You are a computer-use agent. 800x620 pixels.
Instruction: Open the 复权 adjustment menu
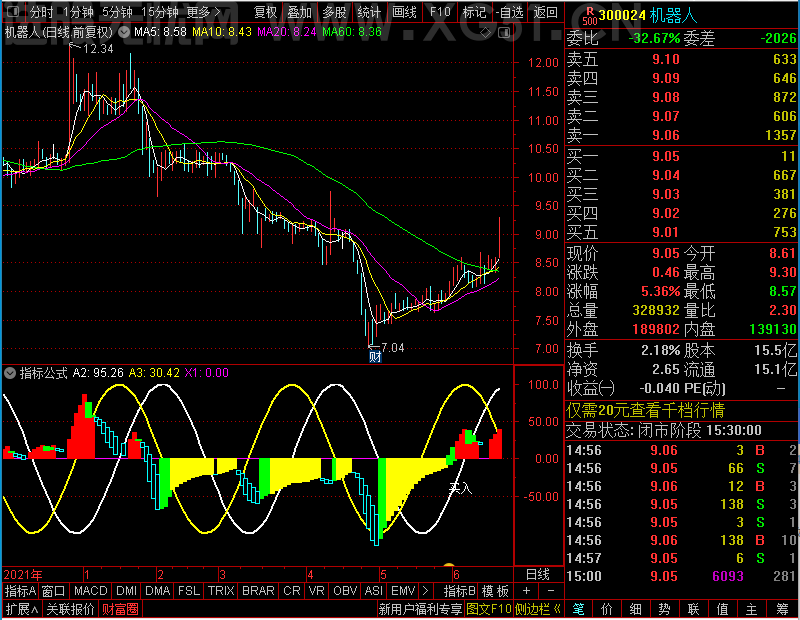pos(265,12)
